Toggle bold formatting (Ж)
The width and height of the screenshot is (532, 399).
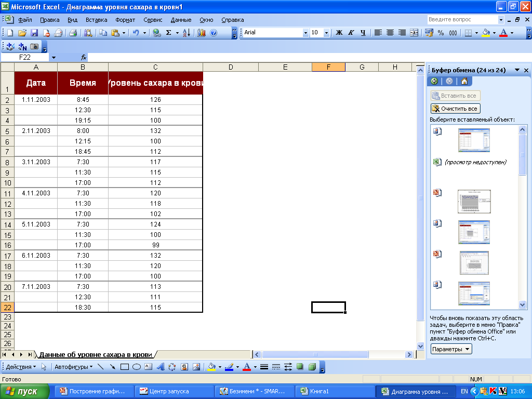[x=339, y=33]
